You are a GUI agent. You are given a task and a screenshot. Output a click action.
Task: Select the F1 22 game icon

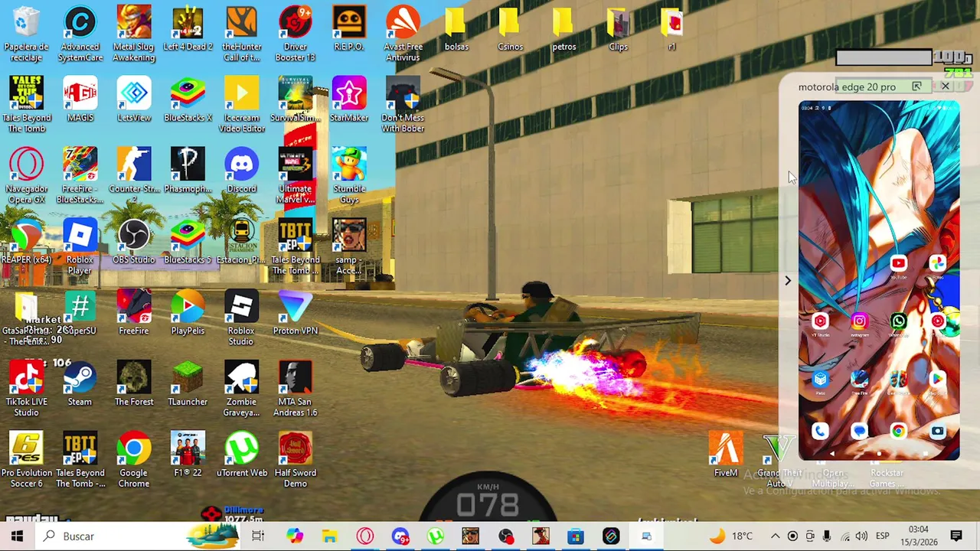(x=188, y=455)
